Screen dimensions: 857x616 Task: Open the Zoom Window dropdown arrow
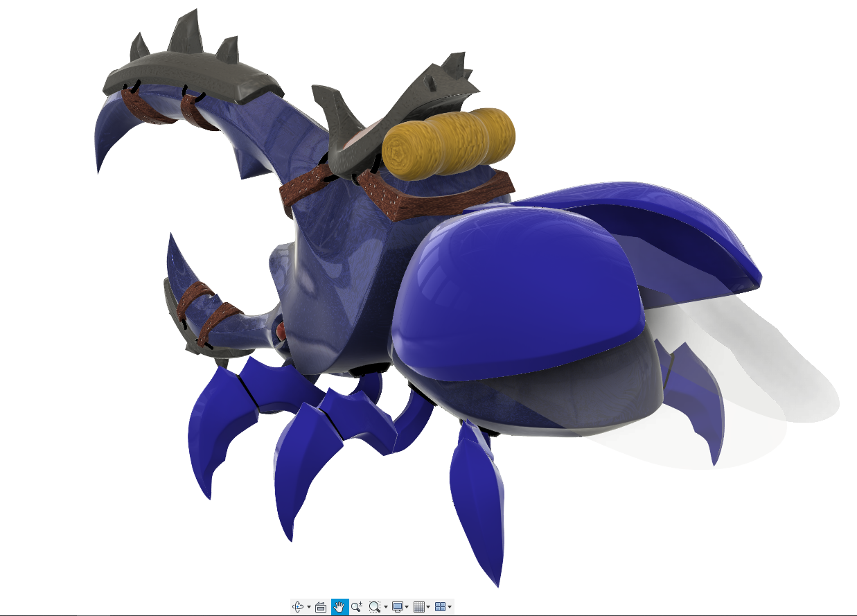pyautogui.click(x=386, y=607)
